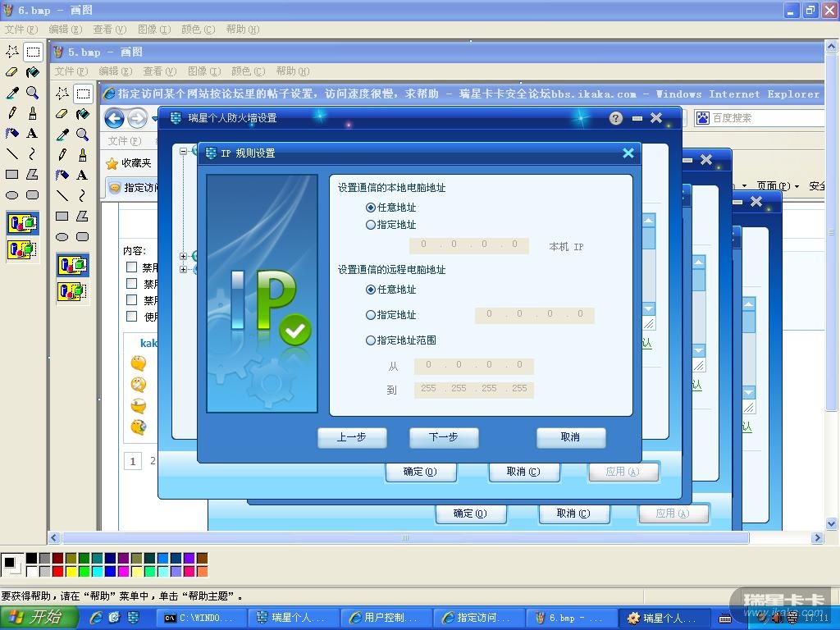Click the 上一步 button
840x630 pixels.
pyautogui.click(x=352, y=437)
